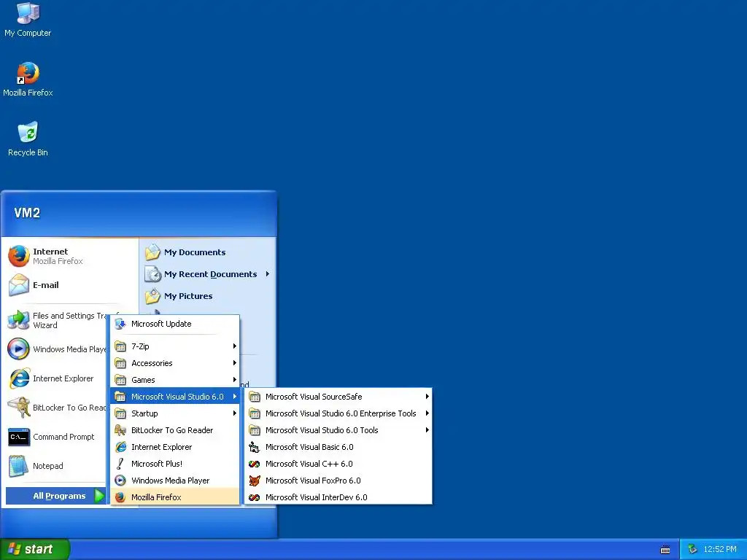Expand Microsoft Visual SourceSafe submenu
This screenshot has width=747, height=560.
[x=338, y=397]
